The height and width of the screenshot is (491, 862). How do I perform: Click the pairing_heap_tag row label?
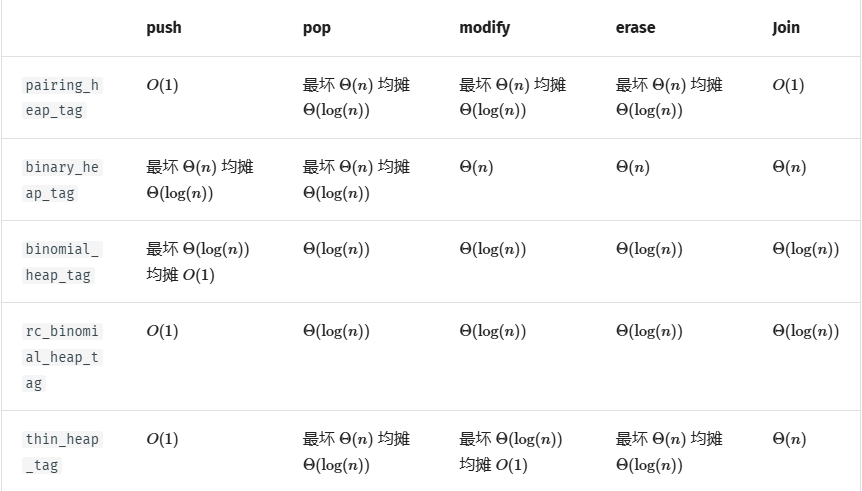click(x=62, y=98)
